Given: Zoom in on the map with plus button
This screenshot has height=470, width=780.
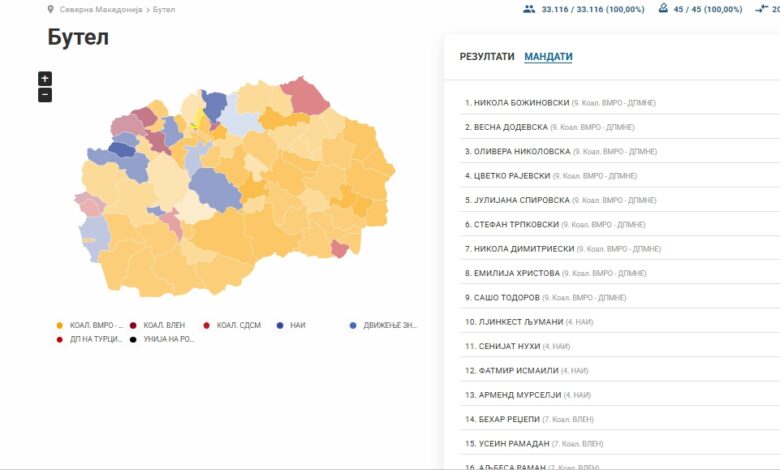Looking at the screenshot, I should point(45,79).
